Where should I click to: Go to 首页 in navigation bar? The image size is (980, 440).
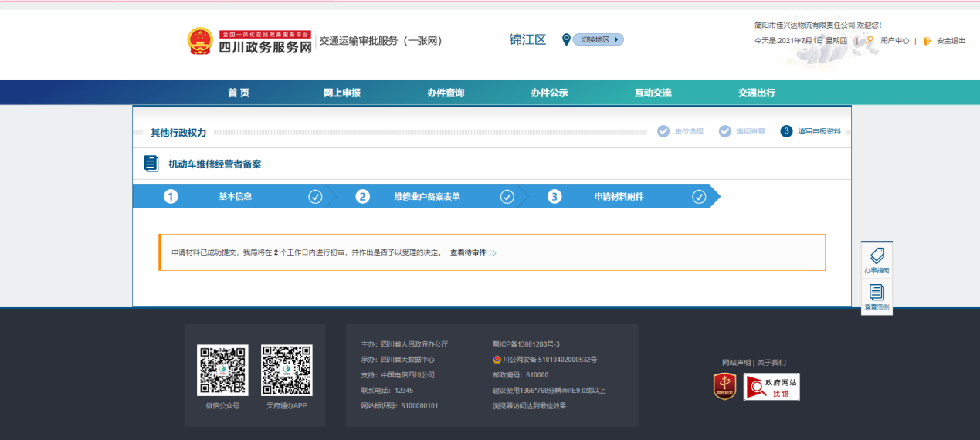coord(239,93)
